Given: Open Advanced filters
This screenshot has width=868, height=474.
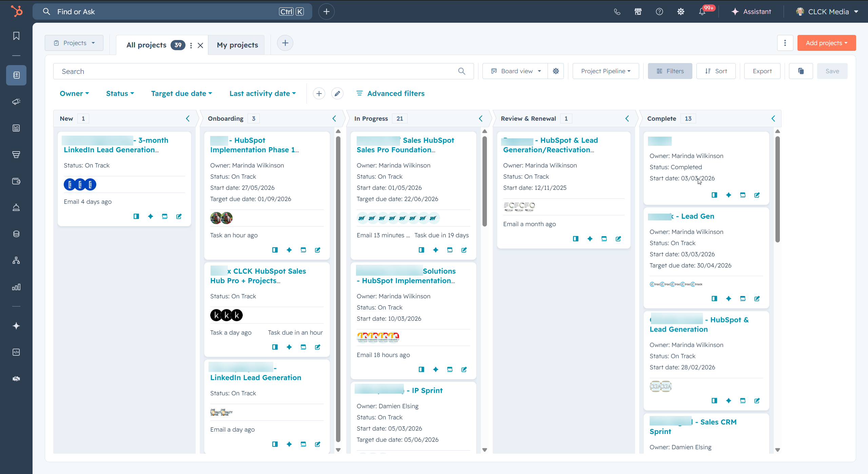Looking at the screenshot, I should coord(390,94).
